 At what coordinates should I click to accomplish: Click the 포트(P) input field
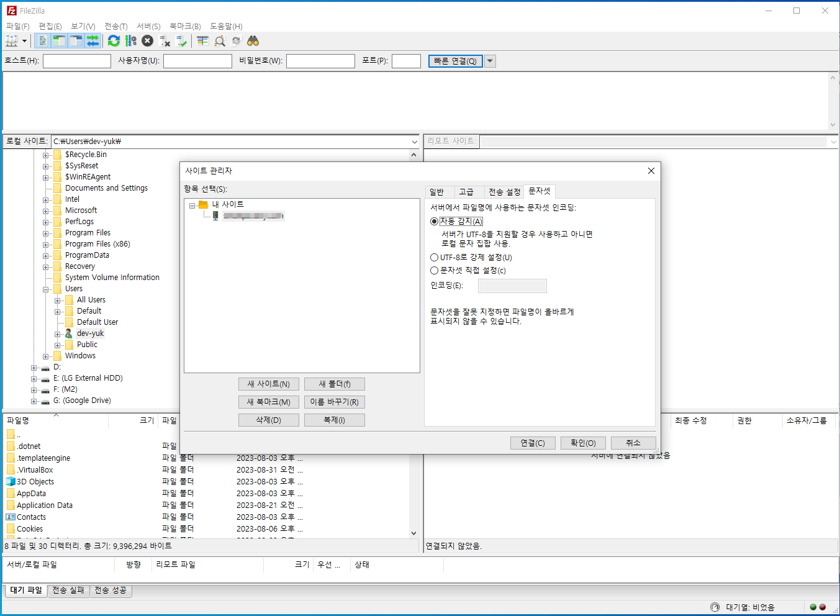[407, 61]
